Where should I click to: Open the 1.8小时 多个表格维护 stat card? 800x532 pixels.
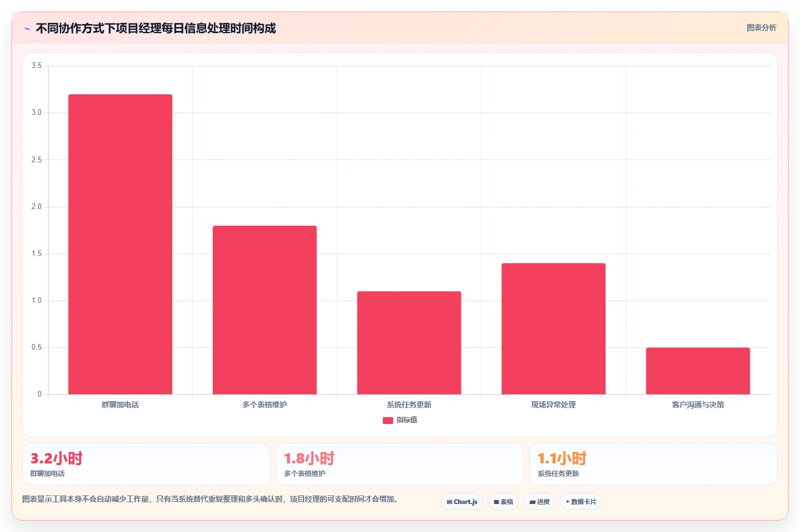coord(400,464)
